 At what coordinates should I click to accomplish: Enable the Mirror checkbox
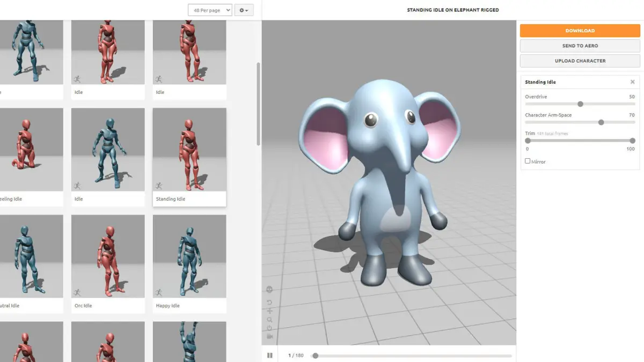point(528,161)
